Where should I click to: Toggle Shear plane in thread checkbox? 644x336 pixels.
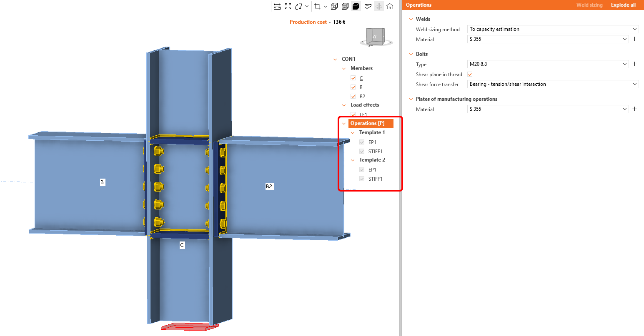[470, 75]
